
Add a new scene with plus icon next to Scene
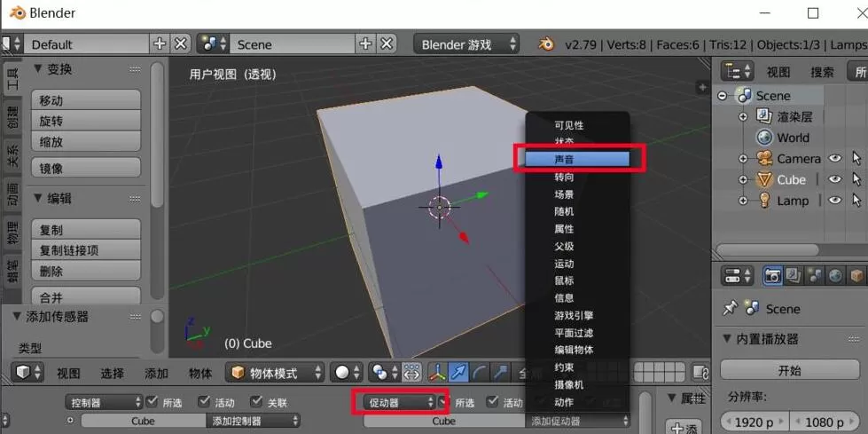[365, 44]
